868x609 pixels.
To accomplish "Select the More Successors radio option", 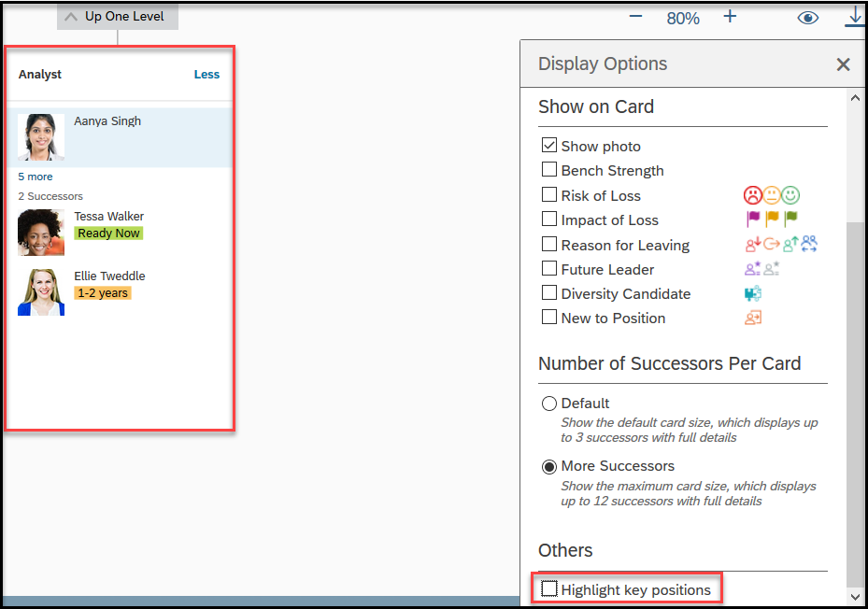I will (x=548, y=467).
